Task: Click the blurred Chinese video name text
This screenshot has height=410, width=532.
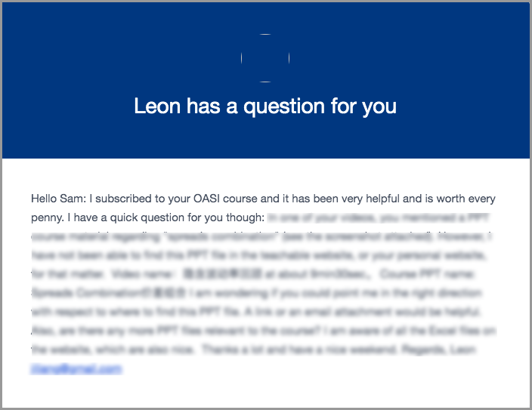Action: (x=222, y=273)
